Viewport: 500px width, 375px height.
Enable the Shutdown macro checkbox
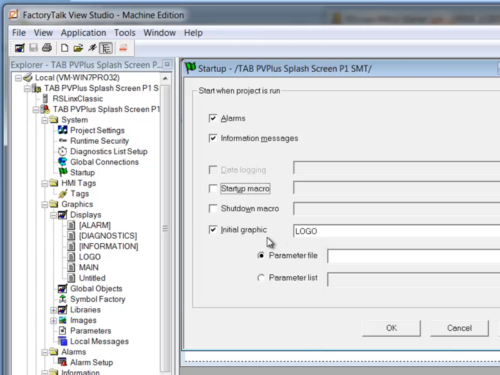tap(213, 209)
